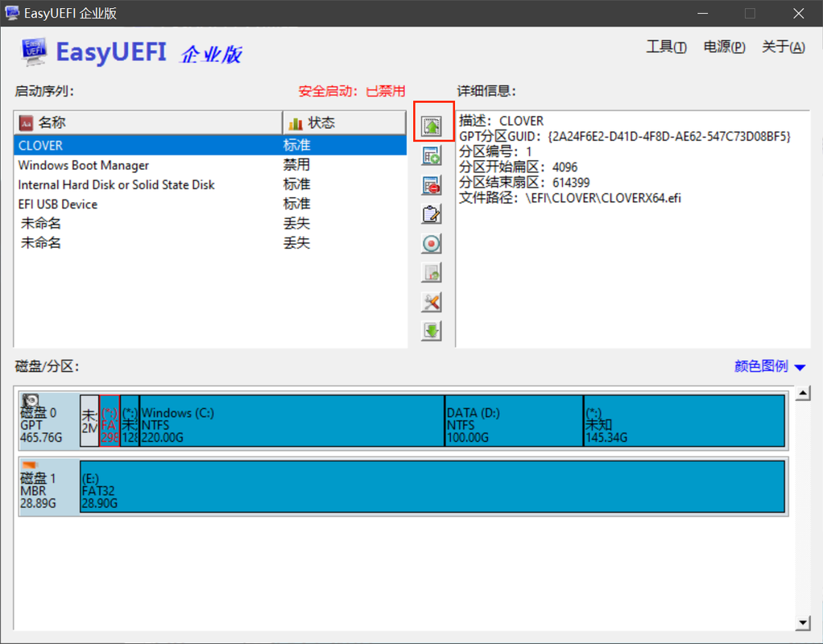Move boot entry down with green down-arrow icon
Viewport: 823px width, 644px height.
point(432,331)
